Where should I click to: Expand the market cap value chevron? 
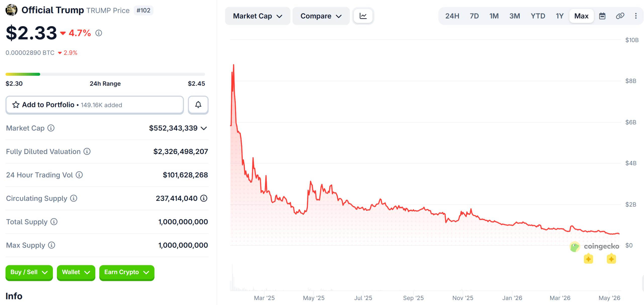[204, 128]
